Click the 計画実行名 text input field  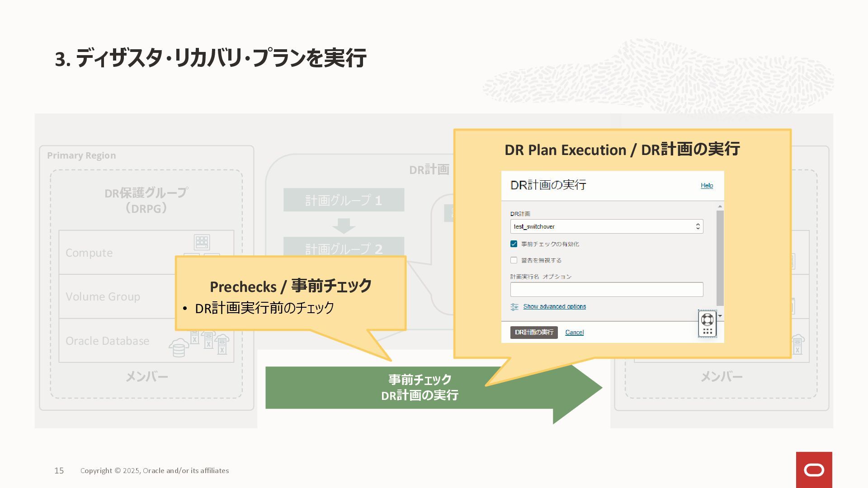(x=606, y=290)
